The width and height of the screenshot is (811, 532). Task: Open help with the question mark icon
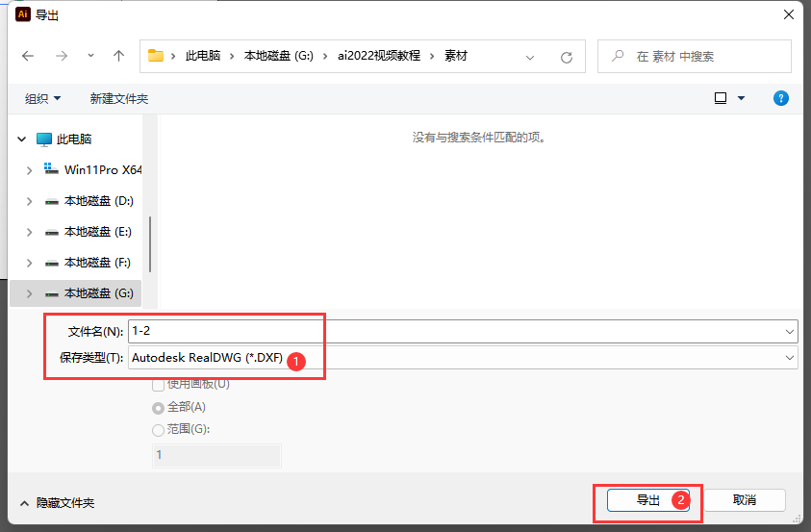pyautogui.click(x=780, y=98)
